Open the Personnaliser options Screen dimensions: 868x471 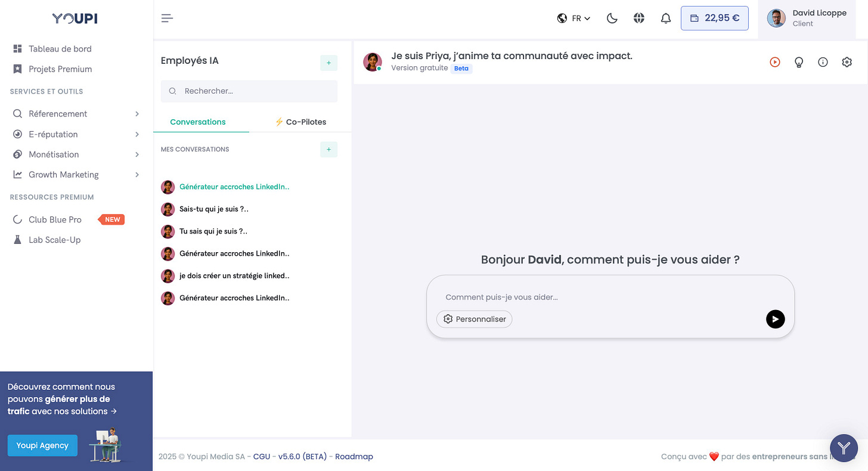coord(474,319)
